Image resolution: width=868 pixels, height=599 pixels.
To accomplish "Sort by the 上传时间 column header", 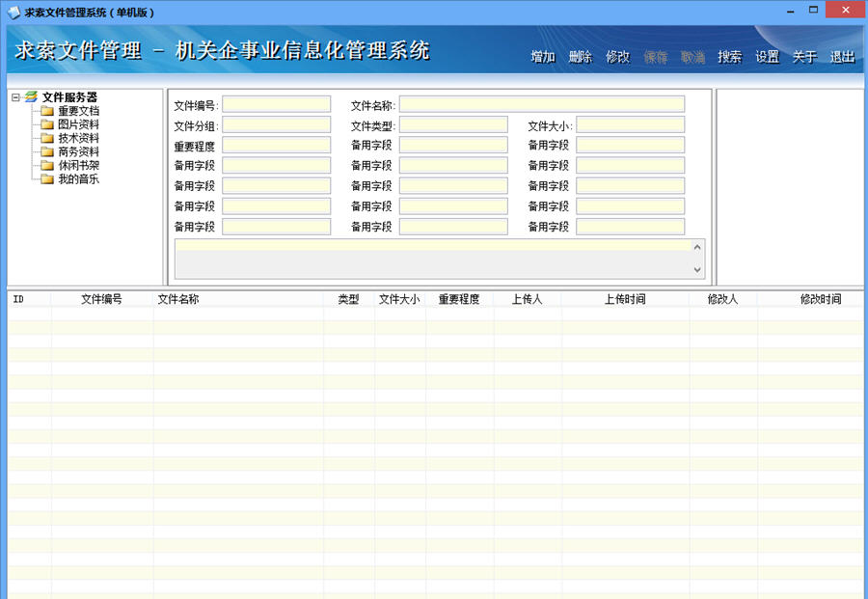I will tap(626, 299).
